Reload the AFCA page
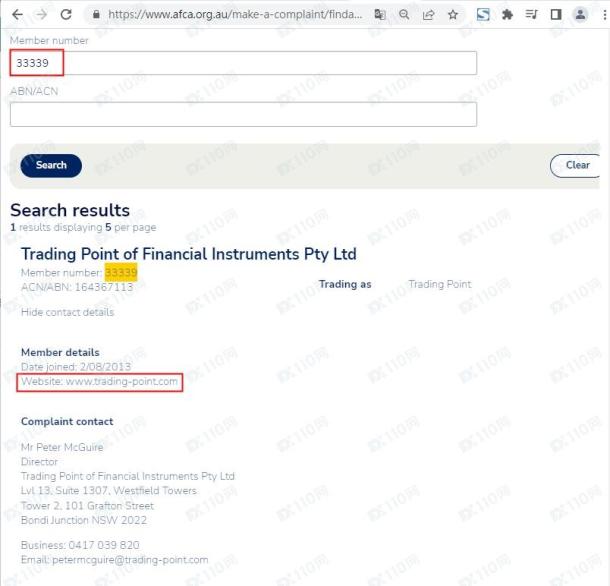 pyautogui.click(x=66, y=15)
